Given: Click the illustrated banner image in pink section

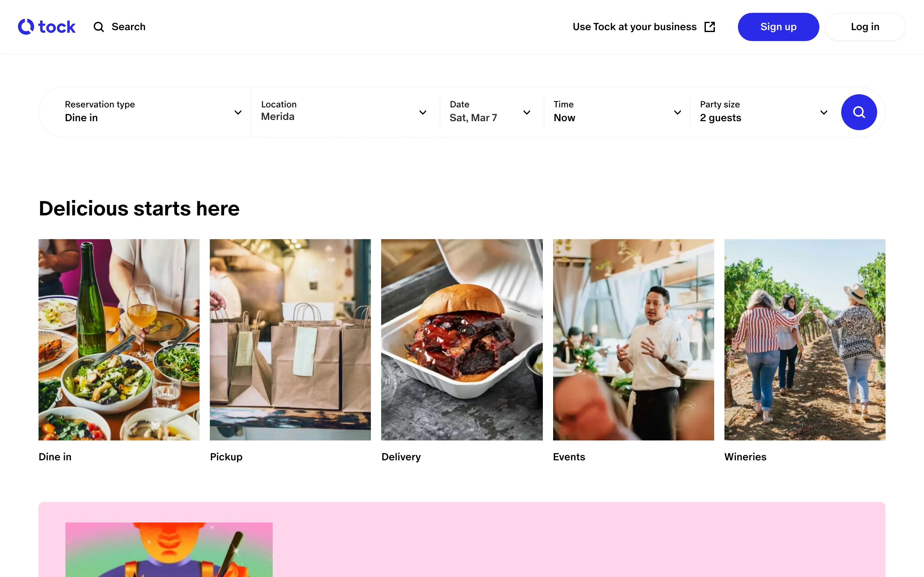Looking at the screenshot, I should [x=169, y=549].
